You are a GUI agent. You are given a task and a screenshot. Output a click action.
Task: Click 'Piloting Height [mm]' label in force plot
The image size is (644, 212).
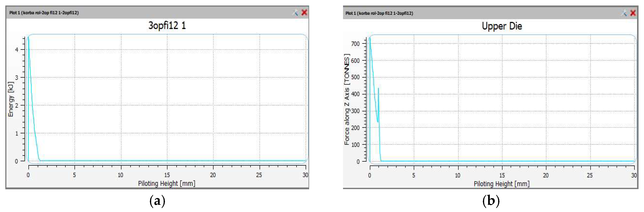pyautogui.click(x=502, y=184)
